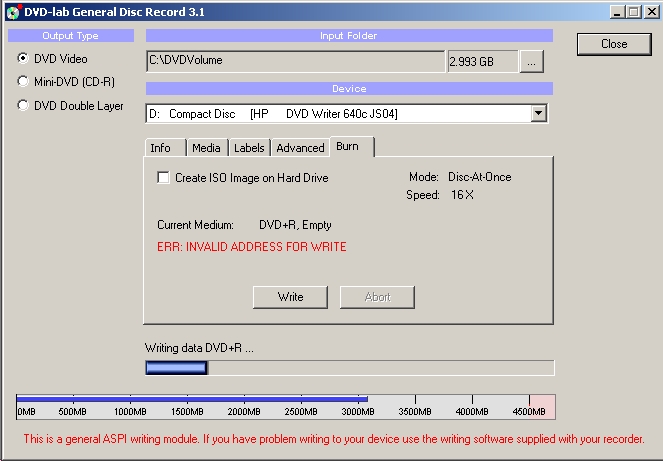Minimize the DVD-lab Disc Record window
Image resolution: width=663 pixels, height=461 pixels.
[x=617, y=12]
